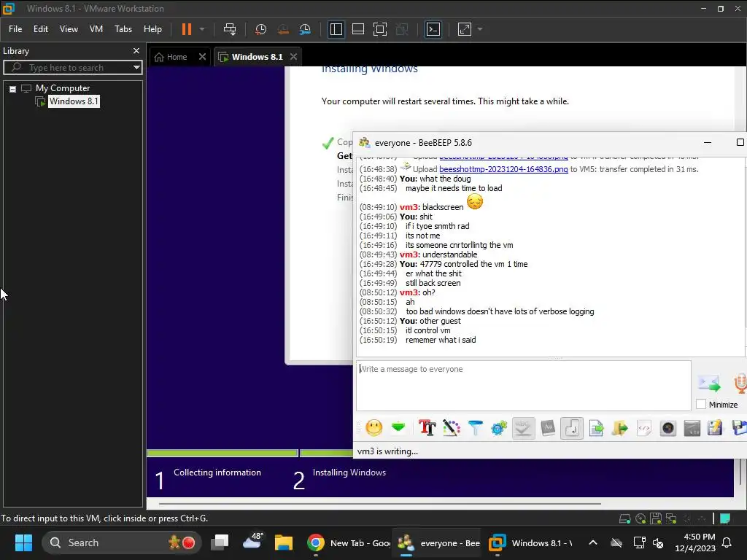Open the View menu
This screenshot has height=560, width=747.
pos(69,29)
